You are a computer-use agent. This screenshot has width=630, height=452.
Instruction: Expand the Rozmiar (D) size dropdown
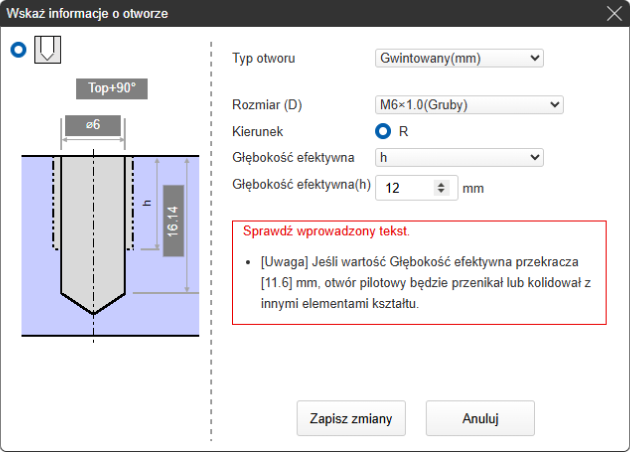click(x=469, y=105)
